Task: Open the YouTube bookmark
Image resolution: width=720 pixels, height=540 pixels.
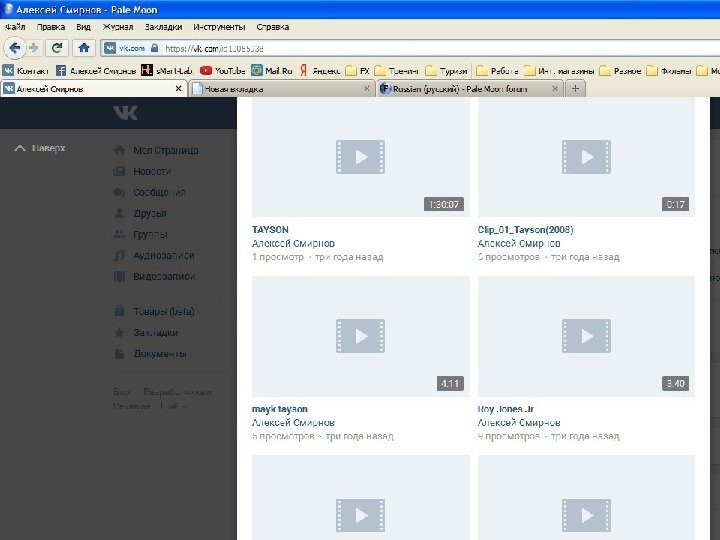Action: tap(223, 71)
